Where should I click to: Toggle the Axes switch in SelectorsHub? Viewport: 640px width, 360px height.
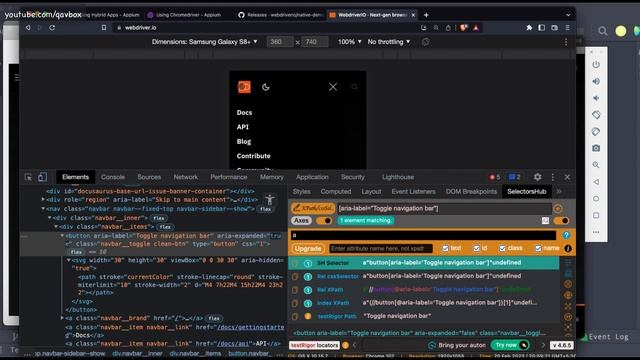tap(324, 220)
